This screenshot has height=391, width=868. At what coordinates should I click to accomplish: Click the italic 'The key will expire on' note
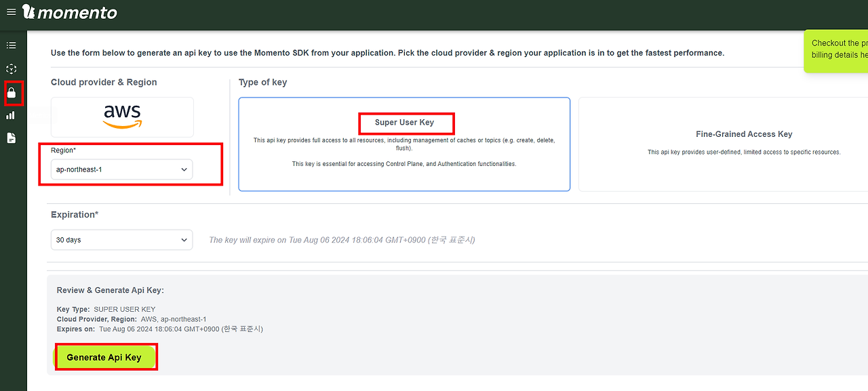342,240
